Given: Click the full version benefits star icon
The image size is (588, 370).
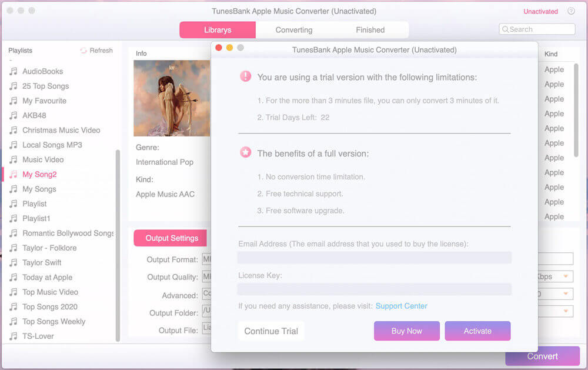Looking at the screenshot, I should [x=245, y=153].
